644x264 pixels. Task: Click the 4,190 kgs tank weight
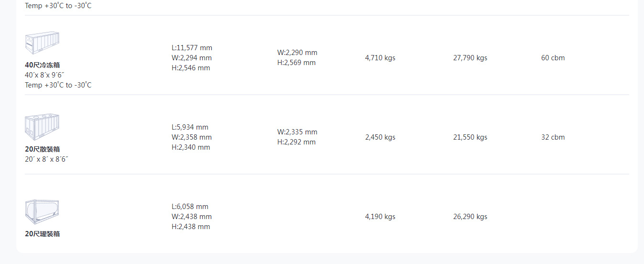pyautogui.click(x=380, y=217)
